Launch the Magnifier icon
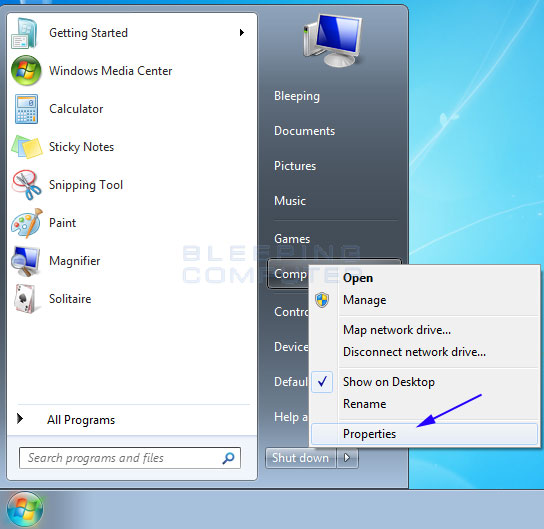The width and height of the screenshot is (544, 529). click(25, 261)
